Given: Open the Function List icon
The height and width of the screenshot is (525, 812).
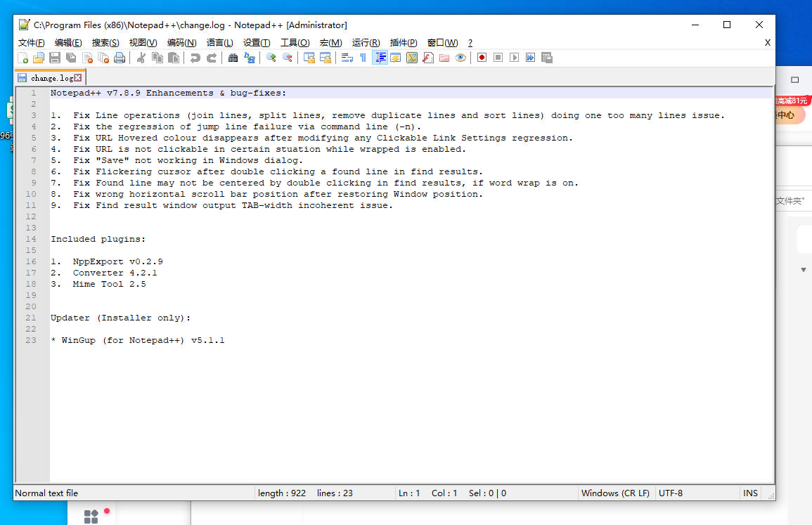Looking at the screenshot, I should pos(428,58).
